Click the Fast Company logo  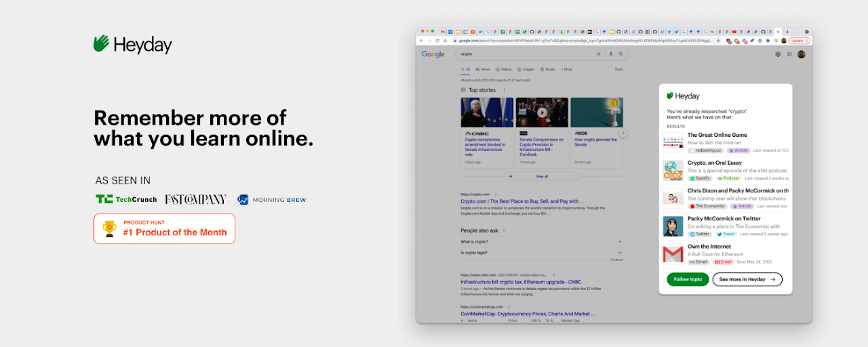click(195, 199)
